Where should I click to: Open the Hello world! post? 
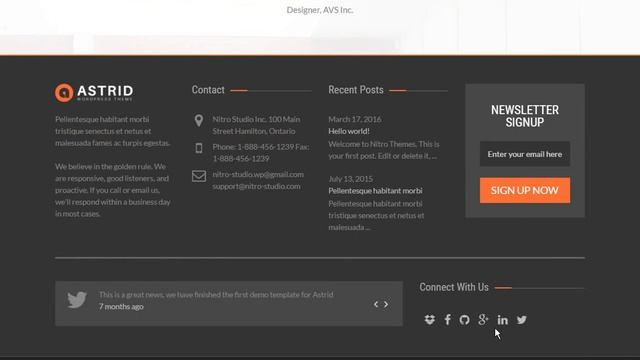349,131
